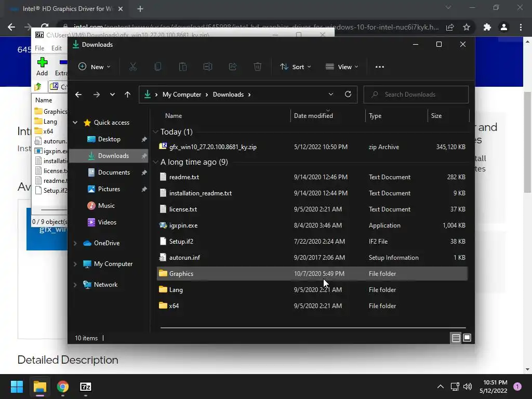Go back in Explorer navigation
The height and width of the screenshot is (399, 532).
(78, 95)
